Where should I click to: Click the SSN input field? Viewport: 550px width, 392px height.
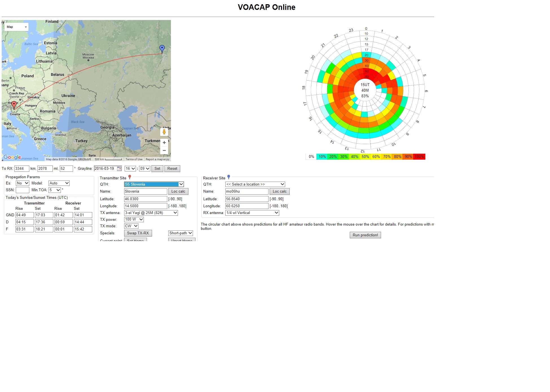[x=23, y=190]
